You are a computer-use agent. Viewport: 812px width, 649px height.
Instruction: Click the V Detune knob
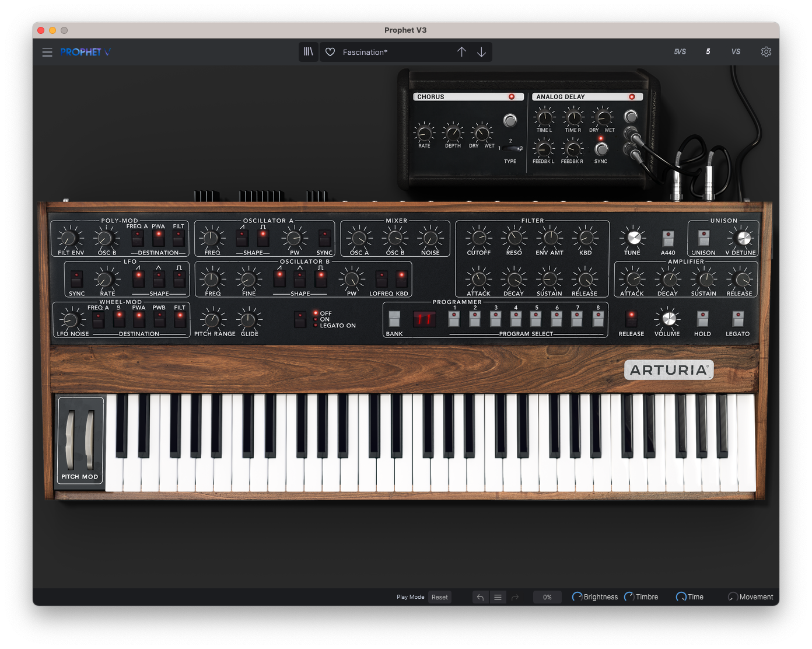pos(743,238)
